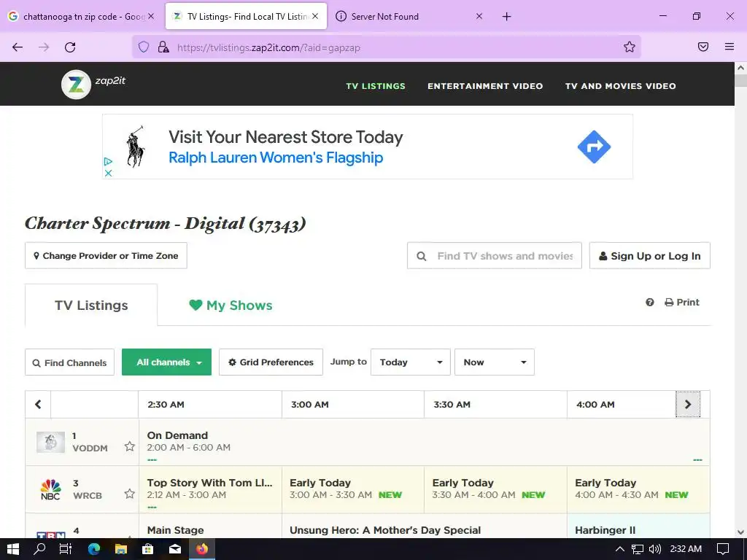The width and height of the screenshot is (747, 560).
Task: Favorite channel 1 VODDM with its star
Action: pos(130,446)
